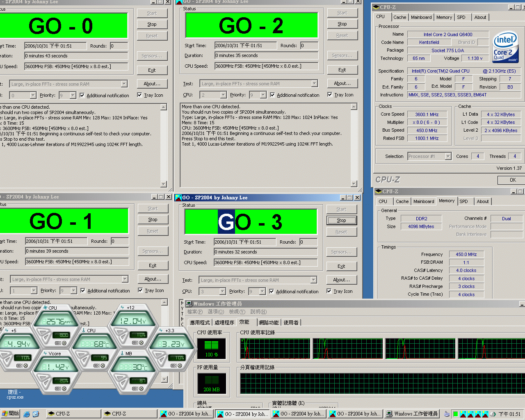Click OK in upper CPU-Z window
The width and height of the screenshot is (525, 420).
[512, 180]
